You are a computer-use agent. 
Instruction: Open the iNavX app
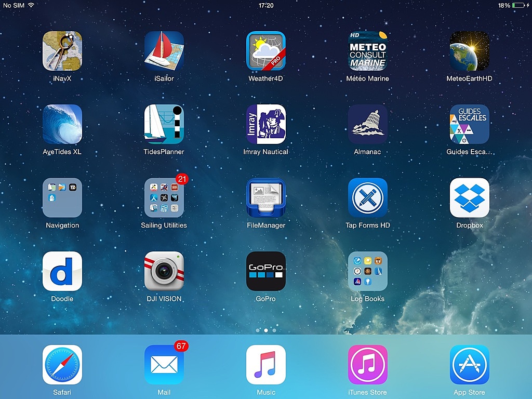(62, 51)
